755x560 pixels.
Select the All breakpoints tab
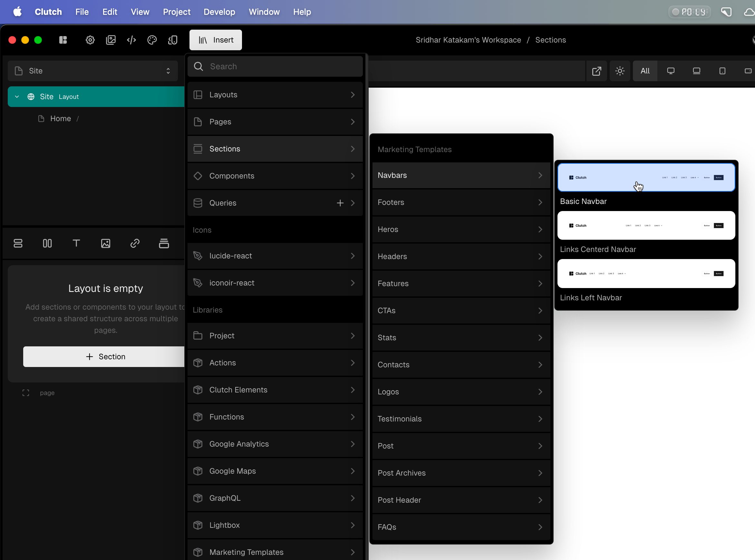[x=645, y=71]
